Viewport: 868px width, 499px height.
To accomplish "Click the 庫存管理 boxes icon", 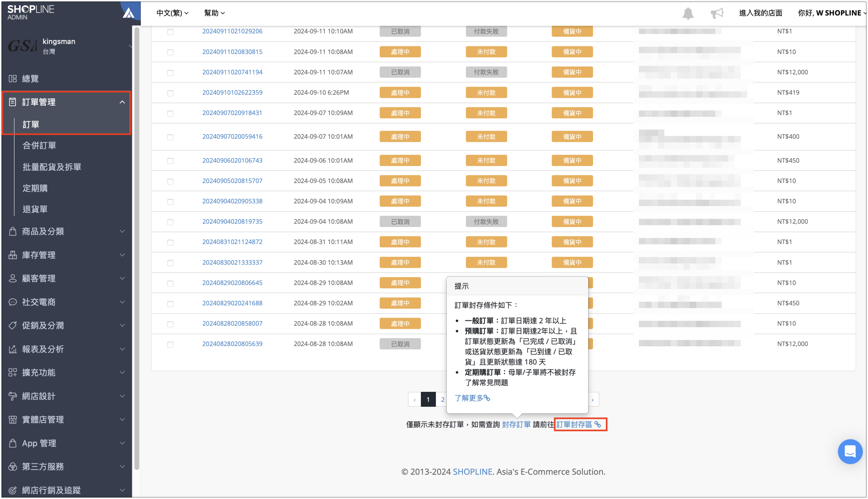I will point(13,255).
